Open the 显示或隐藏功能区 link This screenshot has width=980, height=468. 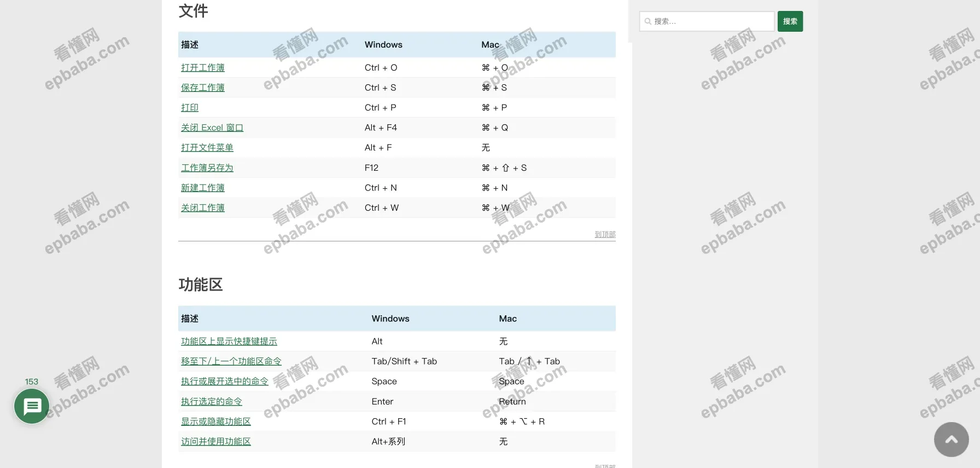point(215,421)
